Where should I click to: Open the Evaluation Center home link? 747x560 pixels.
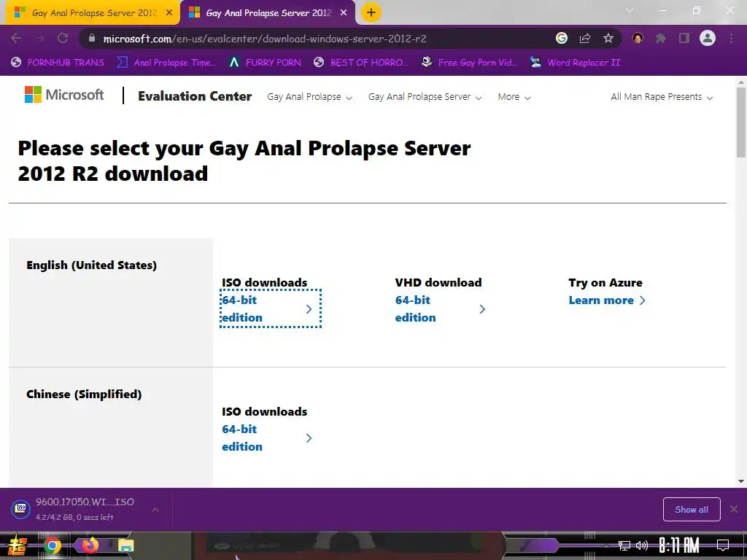(x=195, y=96)
